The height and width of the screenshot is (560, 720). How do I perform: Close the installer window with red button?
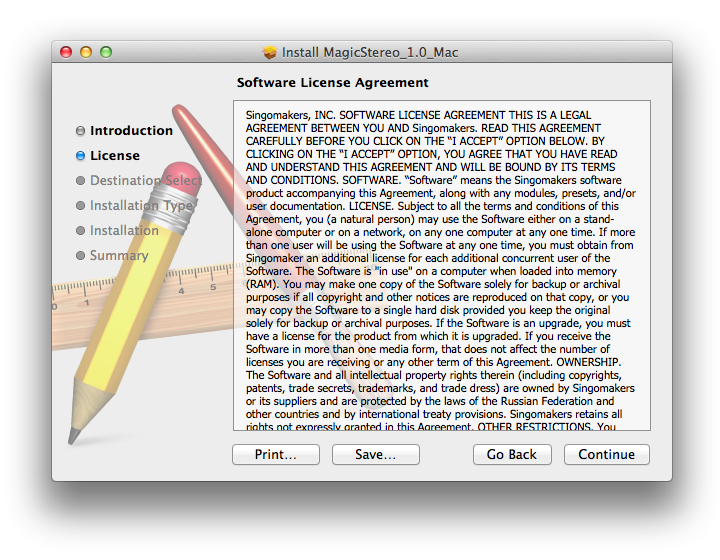[x=66, y=52]
